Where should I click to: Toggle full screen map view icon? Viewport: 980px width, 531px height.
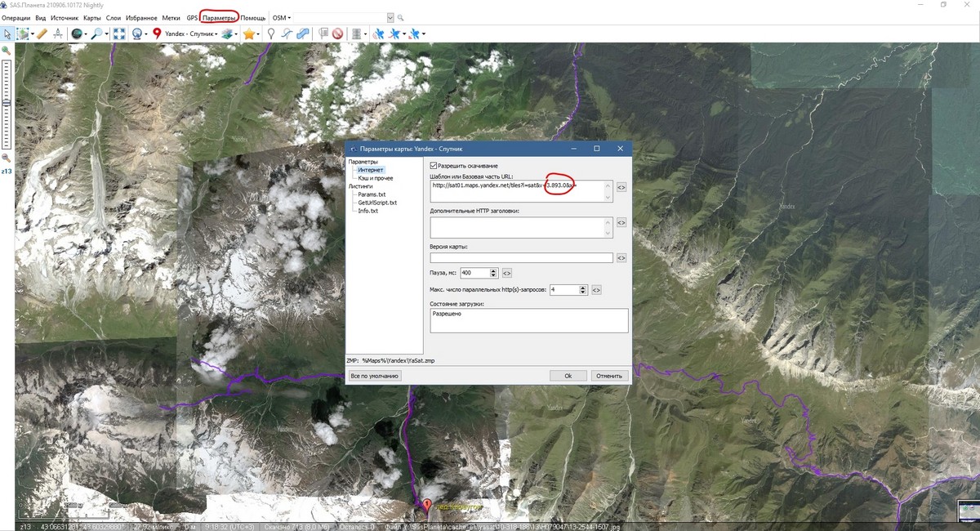[x=119, y=34]
